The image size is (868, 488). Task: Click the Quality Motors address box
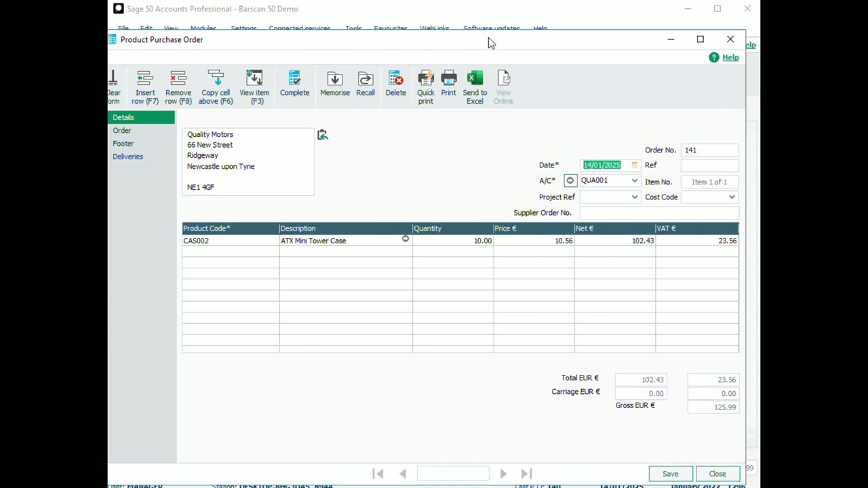(248, 161)
